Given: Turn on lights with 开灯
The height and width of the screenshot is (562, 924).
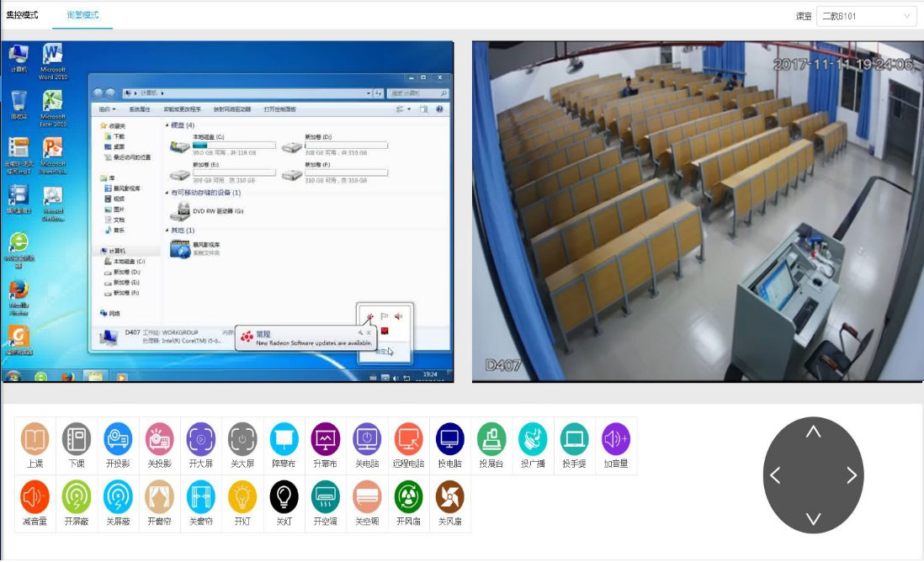Looking at the screenshot, I should click(242, 496).
